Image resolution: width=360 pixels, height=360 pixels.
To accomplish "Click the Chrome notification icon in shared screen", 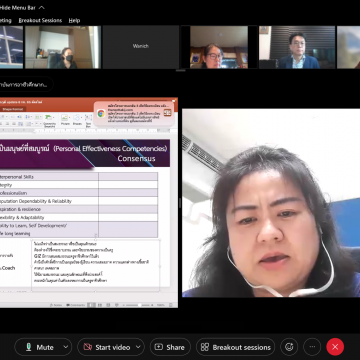I will coord(101,113).
